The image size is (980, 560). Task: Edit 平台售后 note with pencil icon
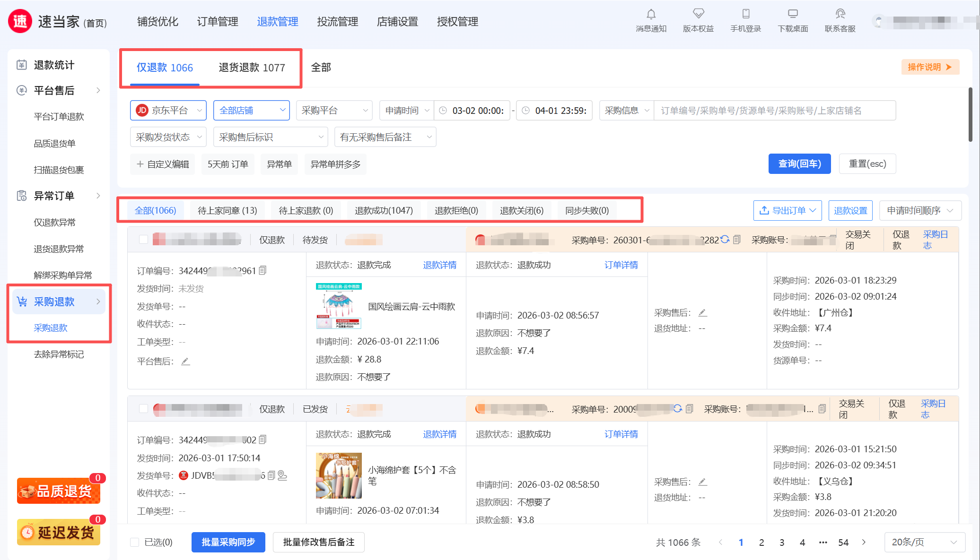click(x=185, y=362)
